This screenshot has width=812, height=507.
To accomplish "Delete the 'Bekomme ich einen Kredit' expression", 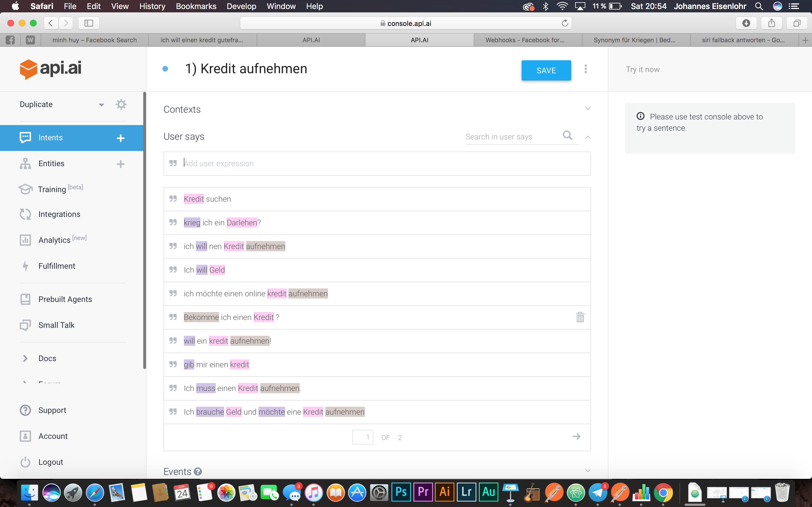I will [580, 317].
